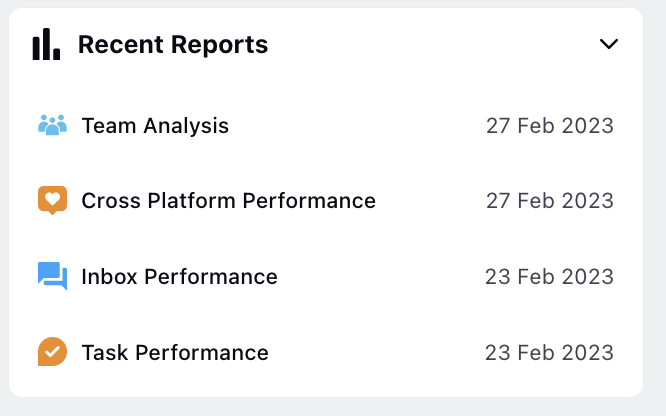The image size is (666, 416).
Task: Click the word Inbox in Inbox Performance
Action: coord(109,277)
